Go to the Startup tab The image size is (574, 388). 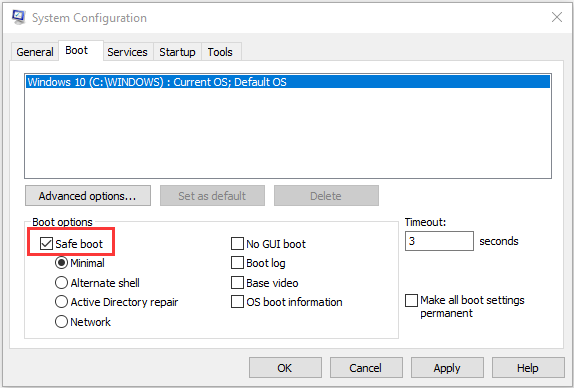coord(177,52)
